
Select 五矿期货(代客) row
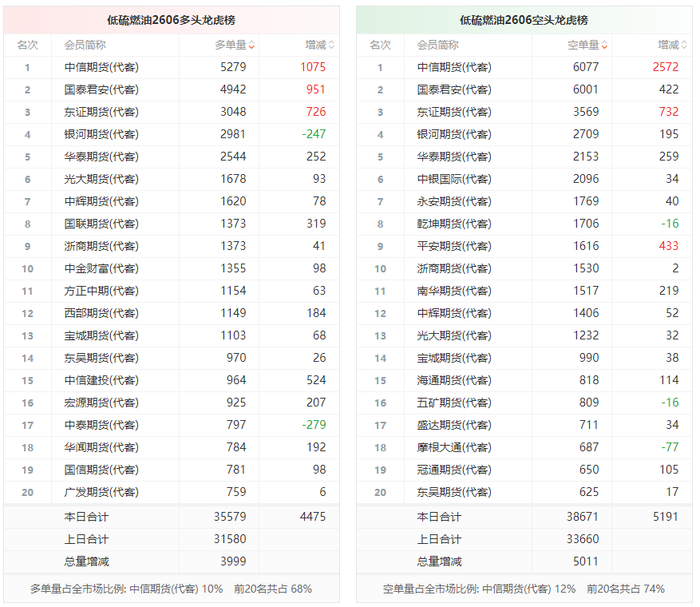[524, 403]
